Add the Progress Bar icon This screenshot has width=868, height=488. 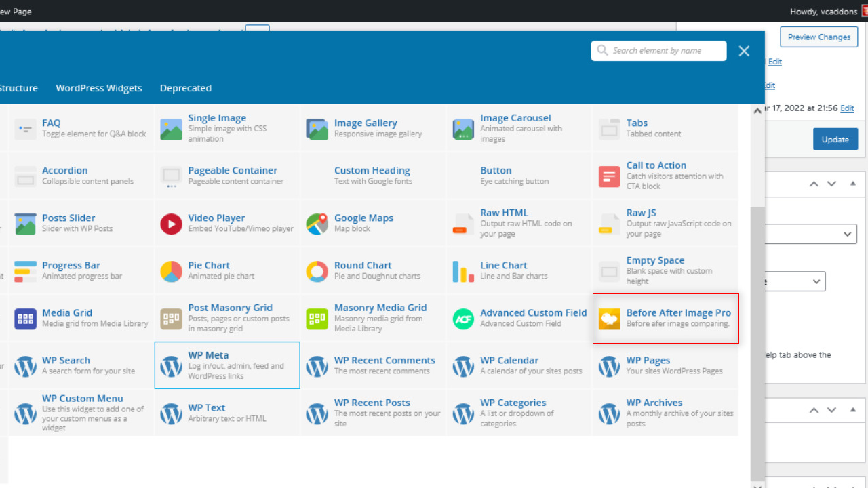pos(25,271)
